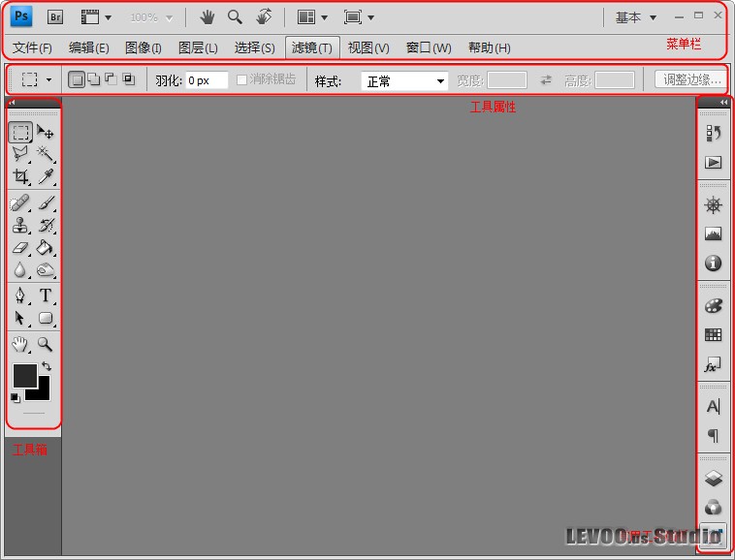This screenshot has width=735, height=560.
Task: Open the Paragraph panel icon
Action: pyautogui.click(x=713, y=435)
